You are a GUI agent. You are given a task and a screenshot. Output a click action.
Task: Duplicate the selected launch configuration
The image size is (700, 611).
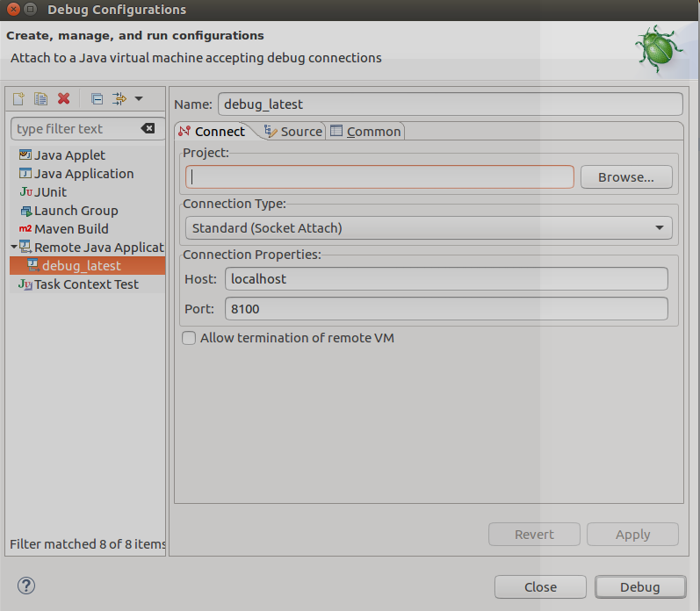click(40, 98)
